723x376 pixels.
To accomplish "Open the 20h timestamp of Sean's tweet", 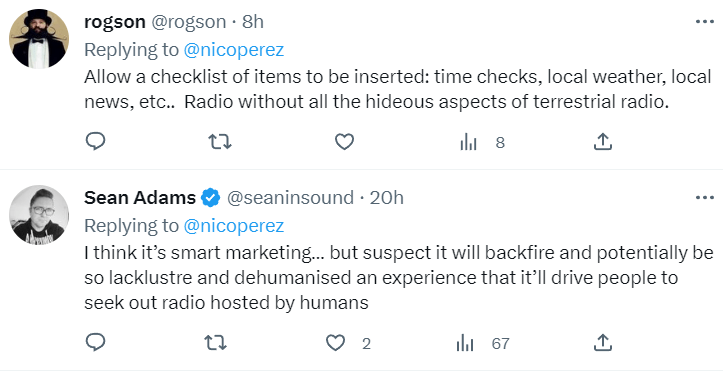I will coord(386,197).
